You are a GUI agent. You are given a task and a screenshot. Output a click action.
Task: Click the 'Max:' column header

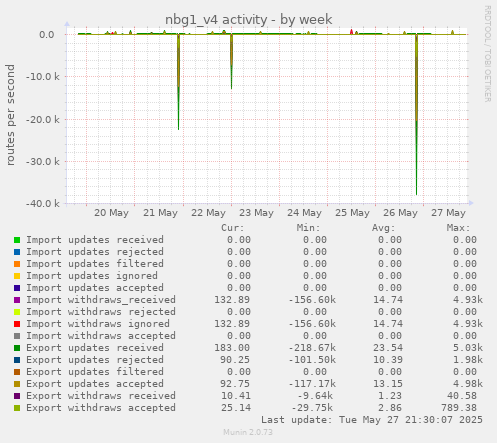[x=458, y=228]
